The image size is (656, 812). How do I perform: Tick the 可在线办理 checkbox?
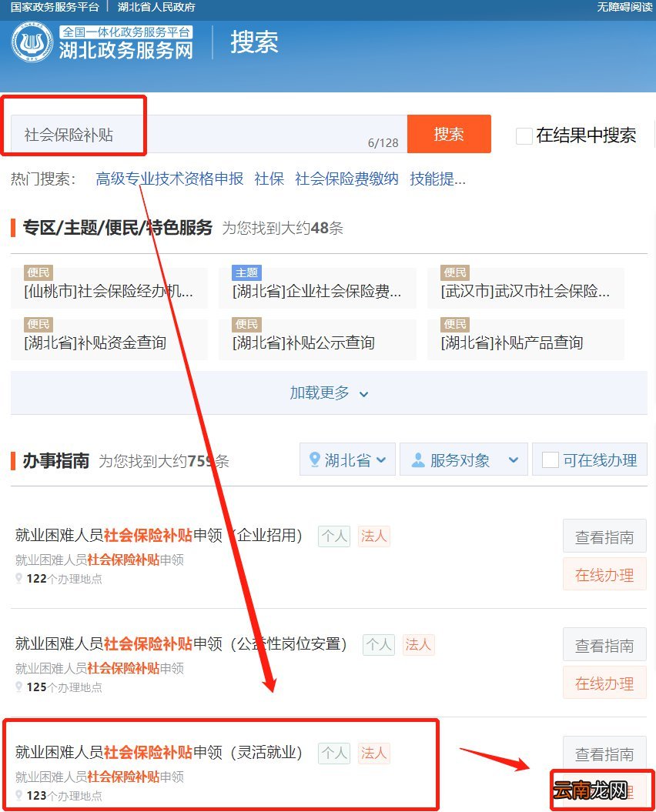point(550,459)
